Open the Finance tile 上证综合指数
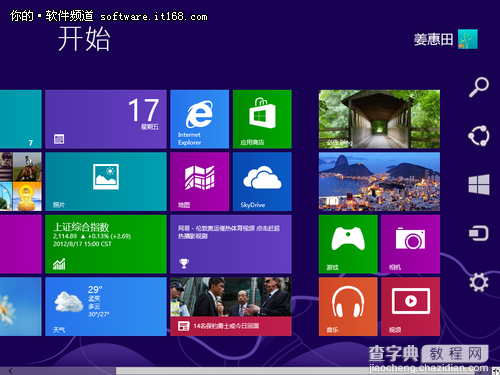 click(106, 244)
